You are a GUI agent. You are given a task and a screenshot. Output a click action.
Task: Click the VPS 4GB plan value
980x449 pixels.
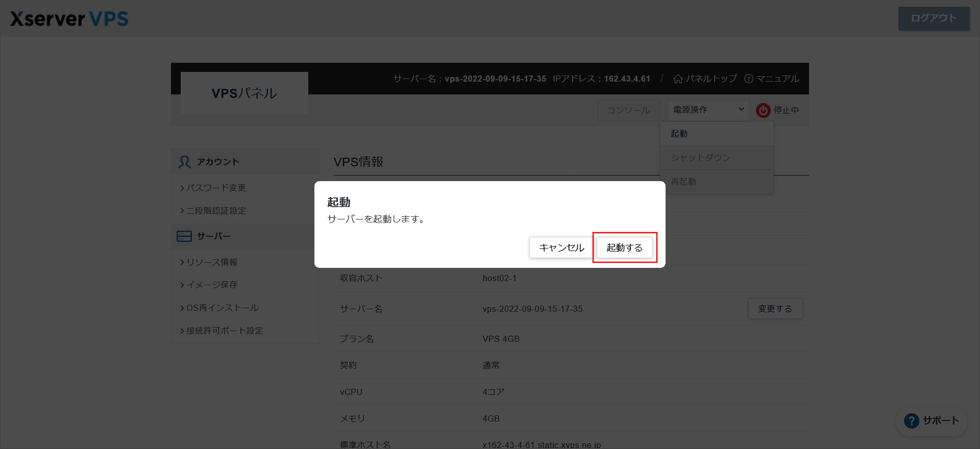click(501, 339)
